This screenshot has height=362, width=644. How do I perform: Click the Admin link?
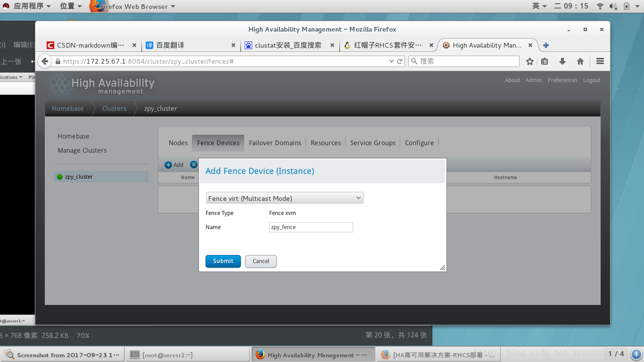coord(534,80)
